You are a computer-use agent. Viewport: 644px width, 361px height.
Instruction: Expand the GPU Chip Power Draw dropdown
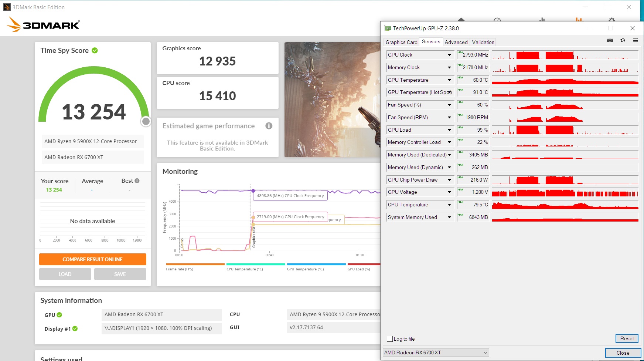point(449,180)
